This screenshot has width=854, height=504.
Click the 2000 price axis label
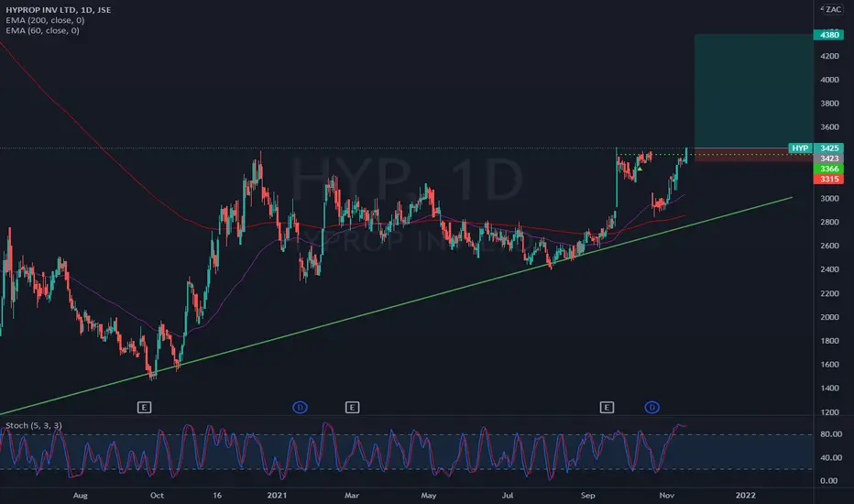tap(829, 317)
